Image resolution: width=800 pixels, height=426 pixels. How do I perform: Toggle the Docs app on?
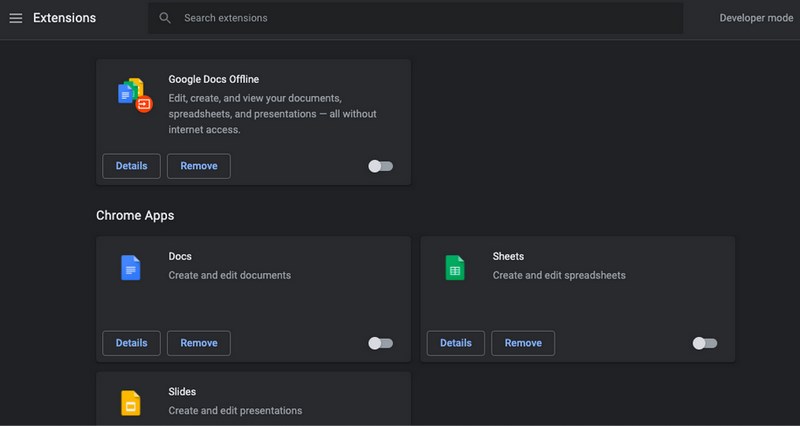[x=381, y=343]
